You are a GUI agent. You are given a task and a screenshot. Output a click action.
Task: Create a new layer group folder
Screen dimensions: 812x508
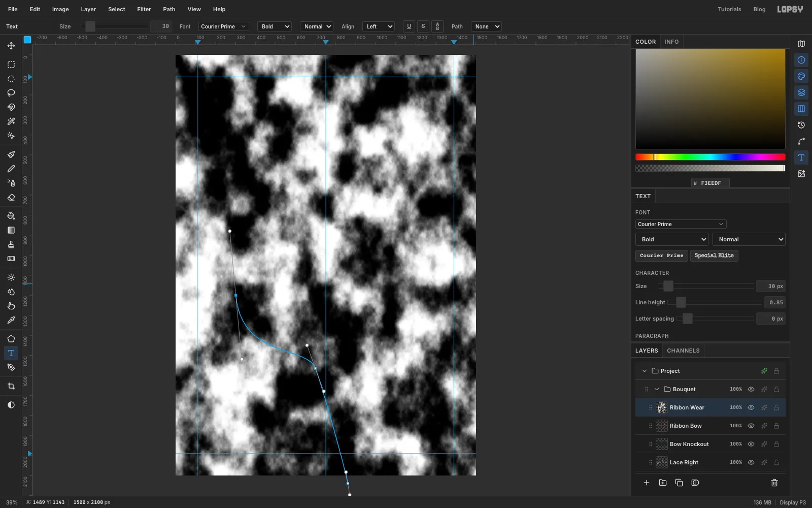tap(663, 483)
